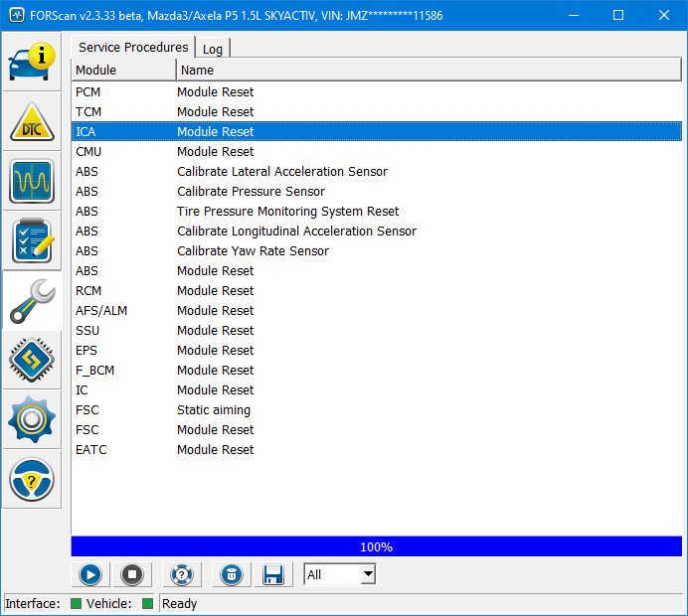Select TCM Module Reset row
Image resolution: width=688 pixels, height=616 pixels.
(x=377, y=112)
